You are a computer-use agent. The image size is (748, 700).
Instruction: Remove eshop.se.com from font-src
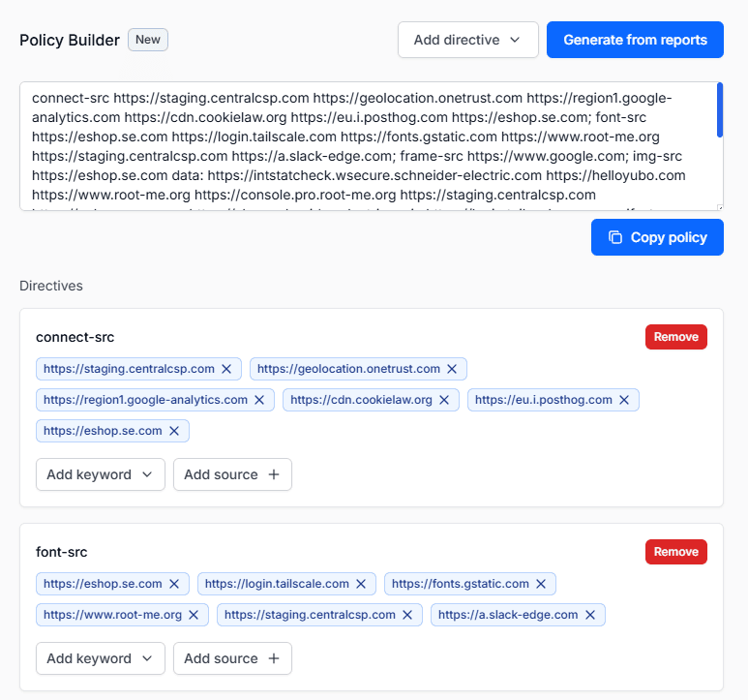[x=174, y=584]
